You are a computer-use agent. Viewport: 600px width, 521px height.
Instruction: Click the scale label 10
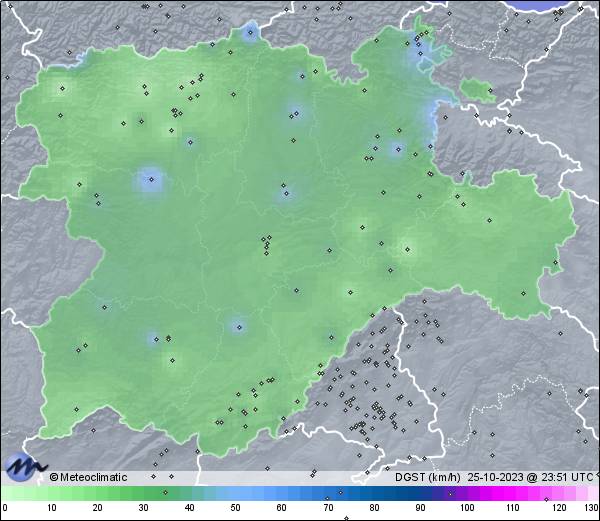(x=51, y=508)
